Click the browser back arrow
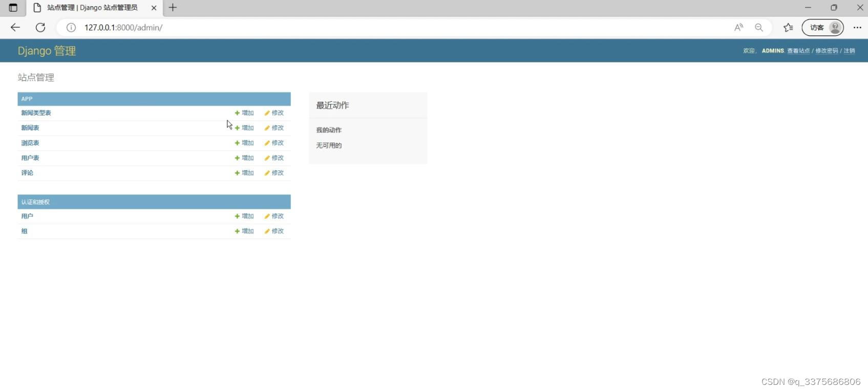The image size is (868, 391). pos(15,28)
